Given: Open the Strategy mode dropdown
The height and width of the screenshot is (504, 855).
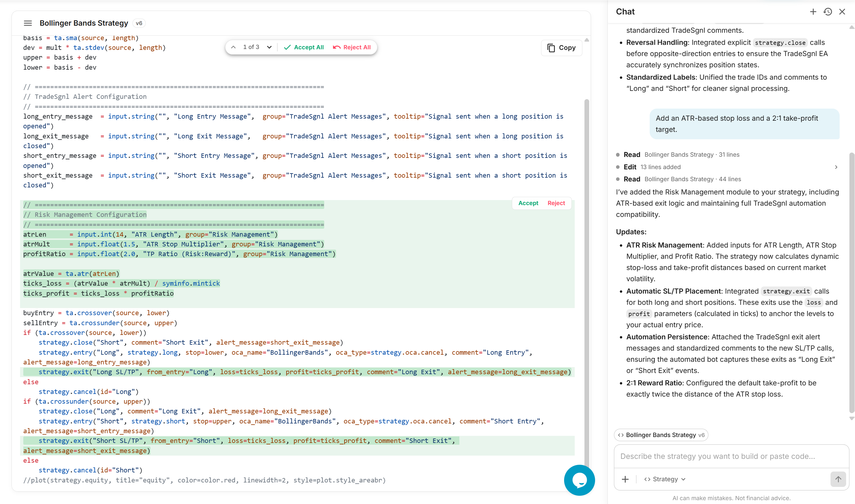Looking at the screenshot, I should [x=665, y=479].
